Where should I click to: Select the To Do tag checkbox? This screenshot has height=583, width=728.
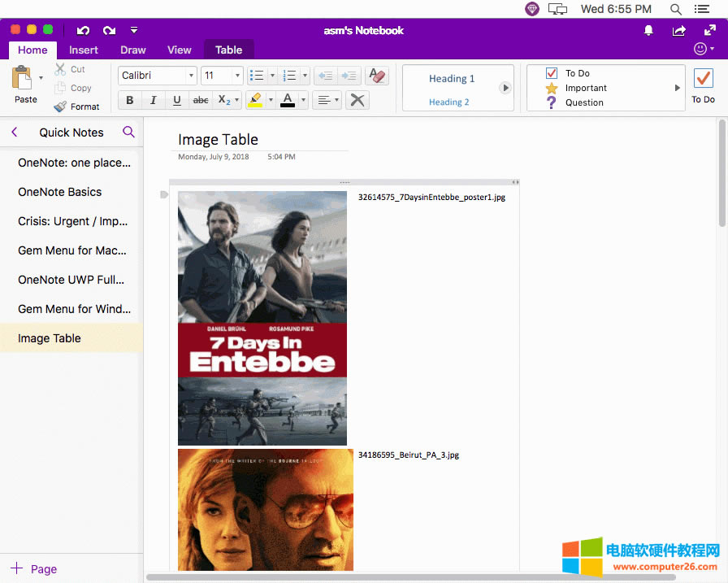552,73
